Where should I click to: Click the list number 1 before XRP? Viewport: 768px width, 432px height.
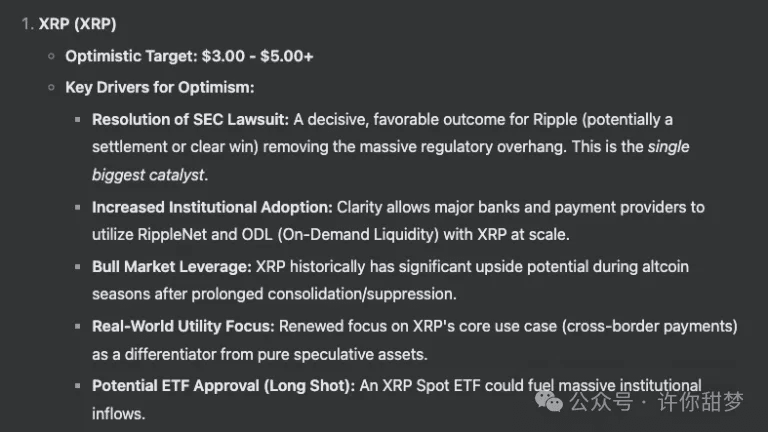pos(27,24)
